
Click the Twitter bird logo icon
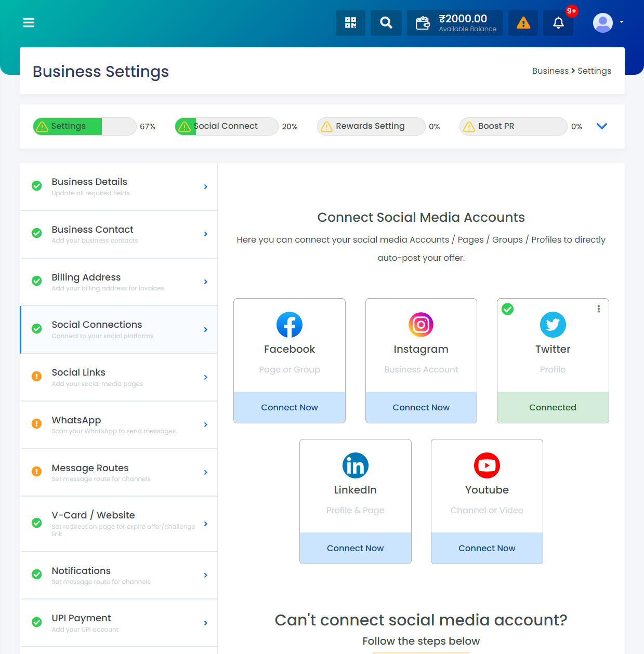point(553,325)
